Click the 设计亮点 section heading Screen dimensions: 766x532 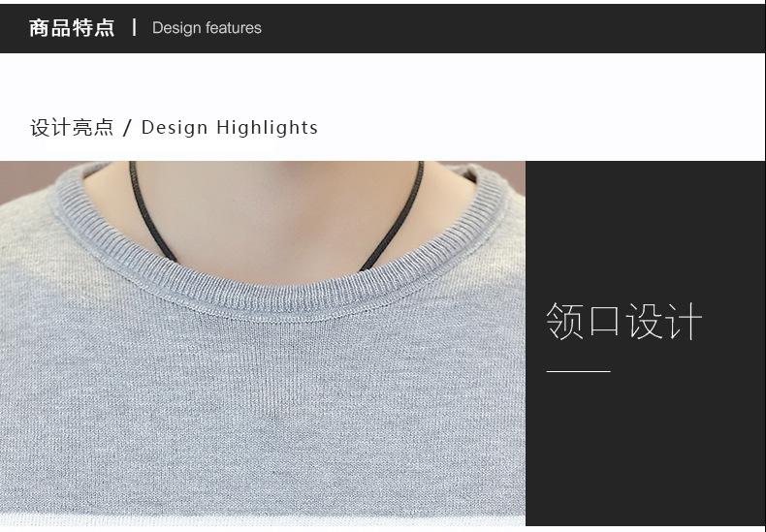(x=72, y=128)
